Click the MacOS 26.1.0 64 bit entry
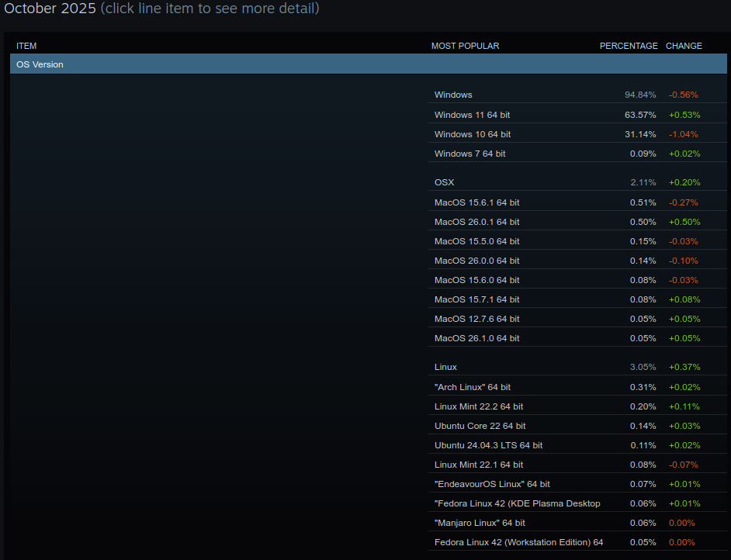The image size is (731, 560). click(x=577, y=338)
